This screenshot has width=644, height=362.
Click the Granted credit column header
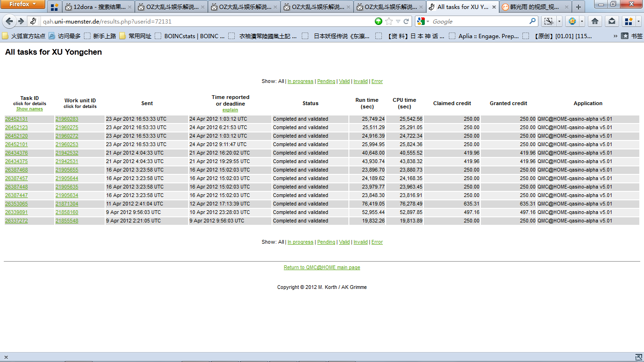[508, 103]
